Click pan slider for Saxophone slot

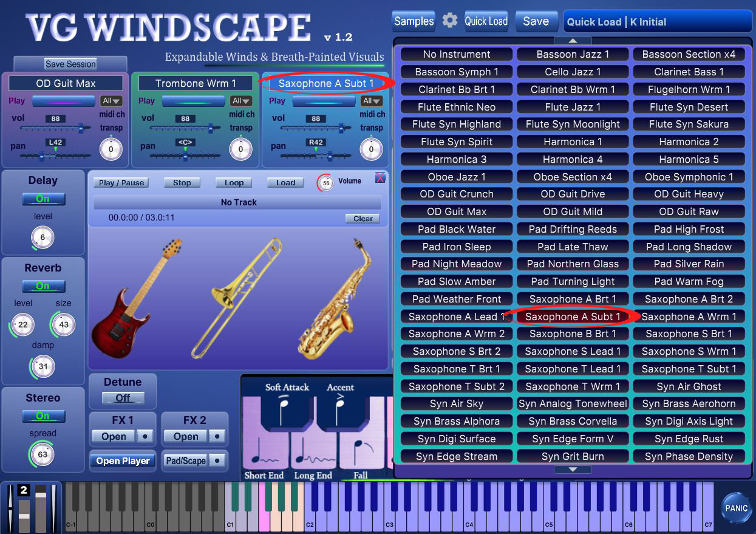316,156
